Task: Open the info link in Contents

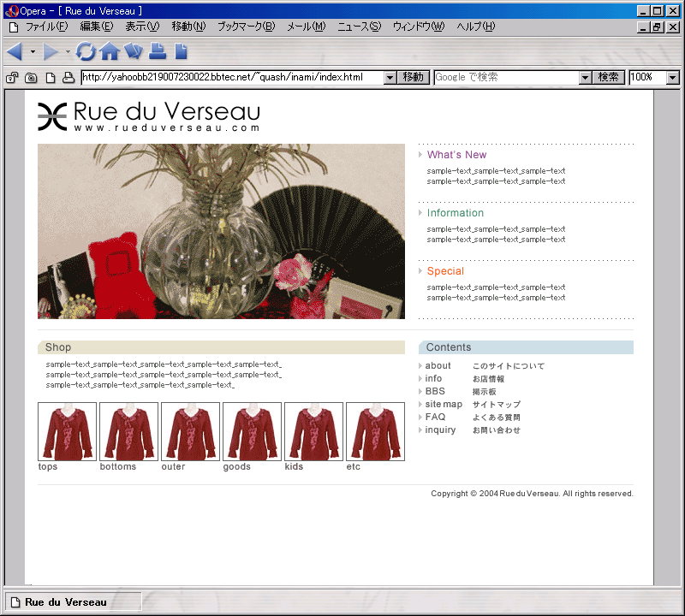Action: [433, 378]
